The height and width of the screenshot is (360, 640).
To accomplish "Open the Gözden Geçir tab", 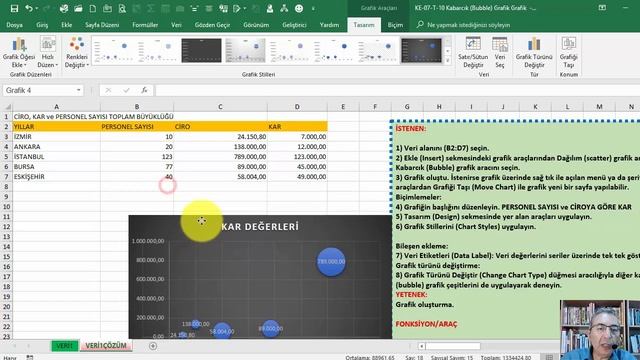I will [212, 25].
